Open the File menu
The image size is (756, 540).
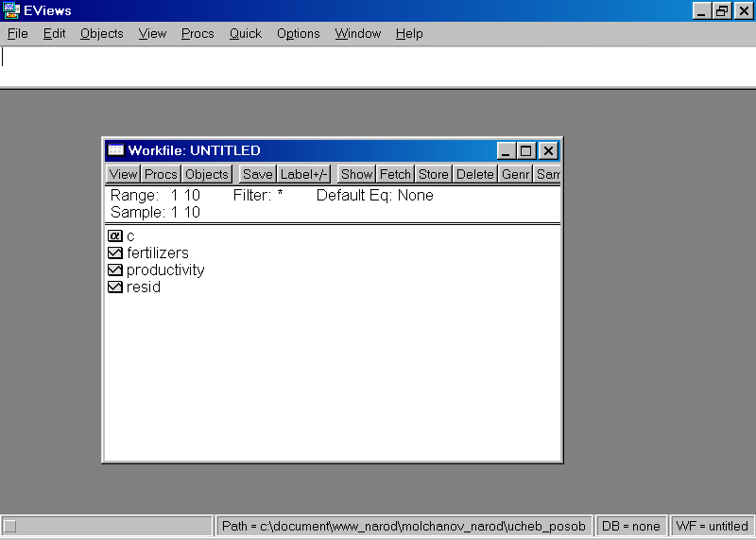[18, 33]
